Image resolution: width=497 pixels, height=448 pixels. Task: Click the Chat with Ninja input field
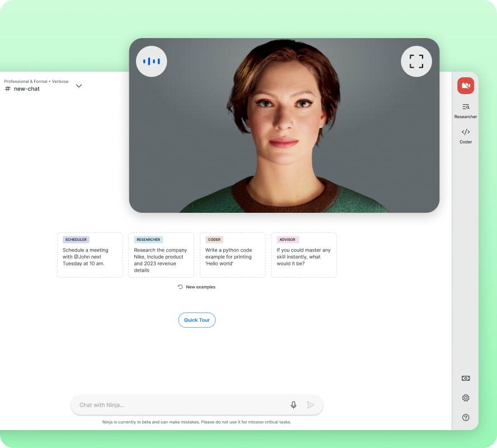168,404
